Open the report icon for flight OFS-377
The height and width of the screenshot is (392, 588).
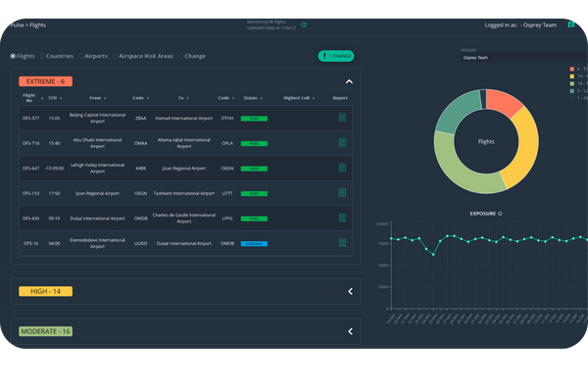pyautogui.click(x=342, y=118)
